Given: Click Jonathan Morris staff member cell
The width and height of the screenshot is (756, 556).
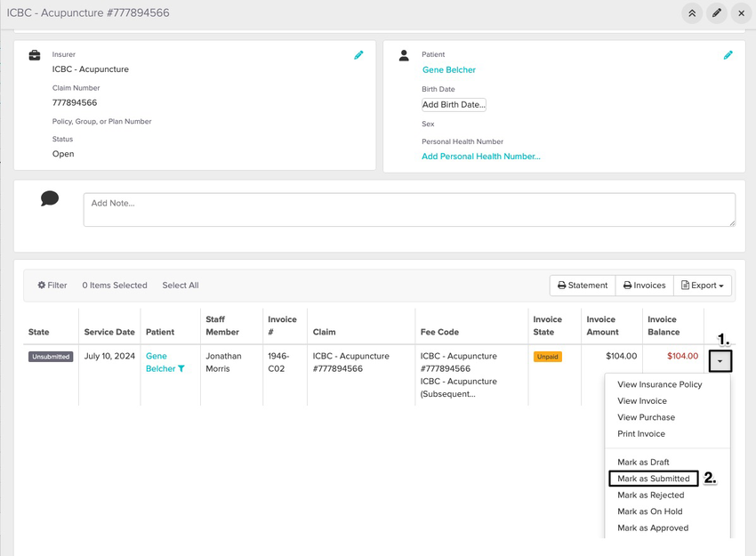Looking at the screenshot, I should tap(223, 362).
